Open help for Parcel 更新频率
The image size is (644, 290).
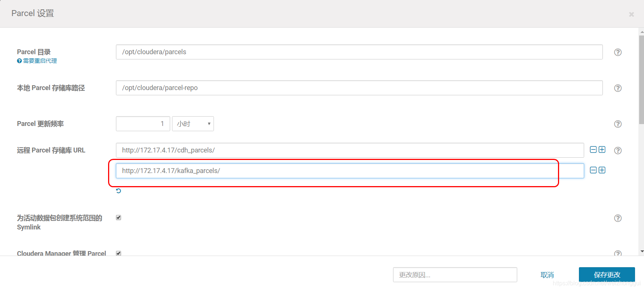(x=618, y=124)
